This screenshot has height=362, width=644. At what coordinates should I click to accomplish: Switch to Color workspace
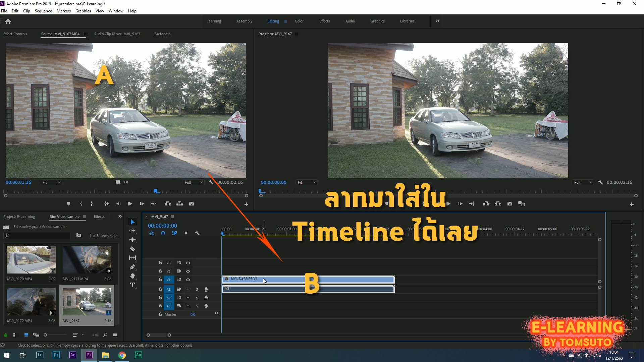299,21
